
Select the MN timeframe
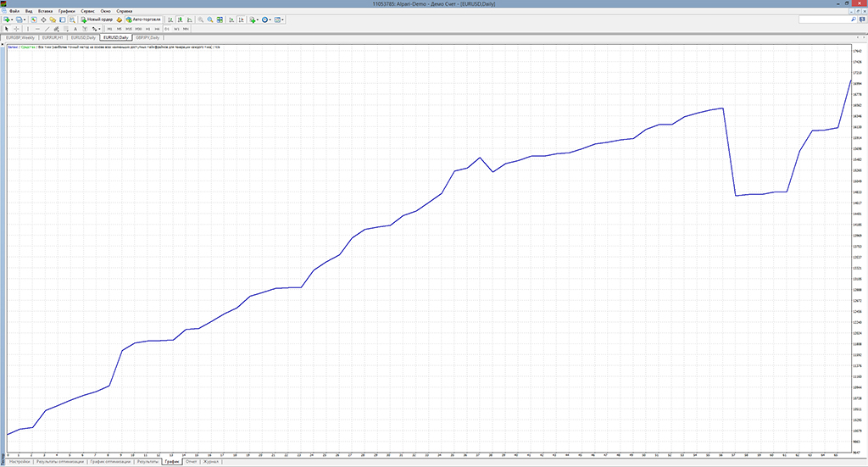point(186,29)
